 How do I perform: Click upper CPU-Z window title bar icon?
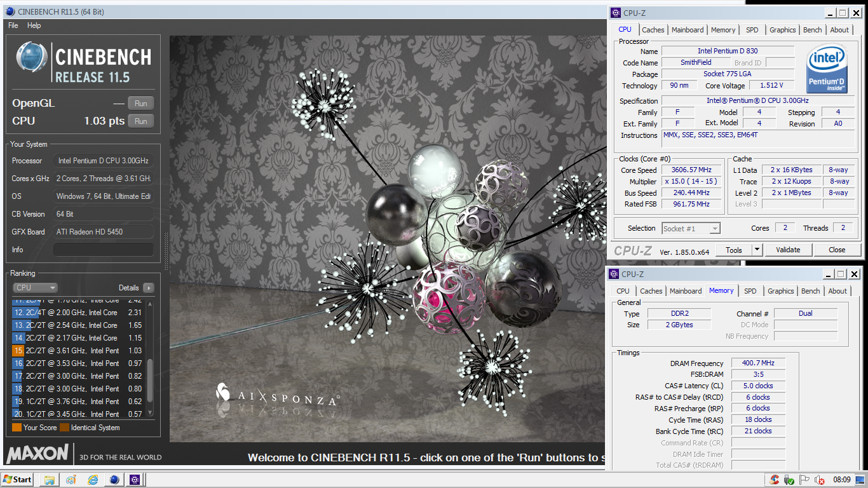(x=615, y=13)
